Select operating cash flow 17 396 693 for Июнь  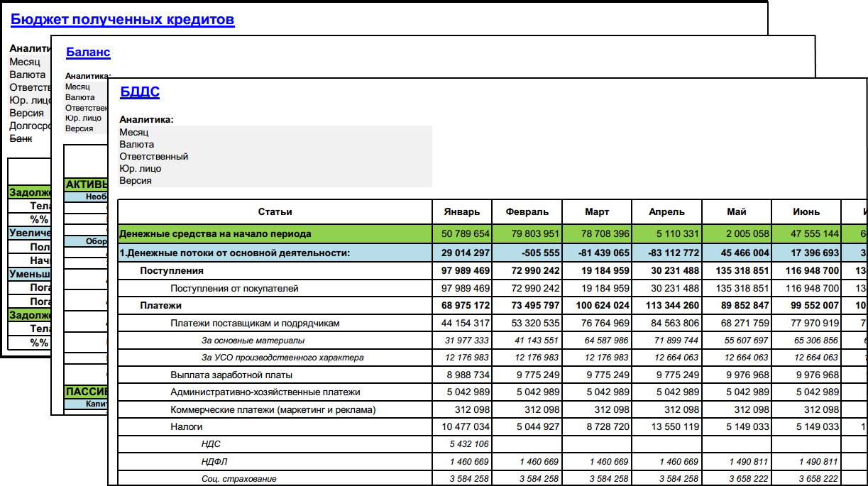[x=815, y=253]
